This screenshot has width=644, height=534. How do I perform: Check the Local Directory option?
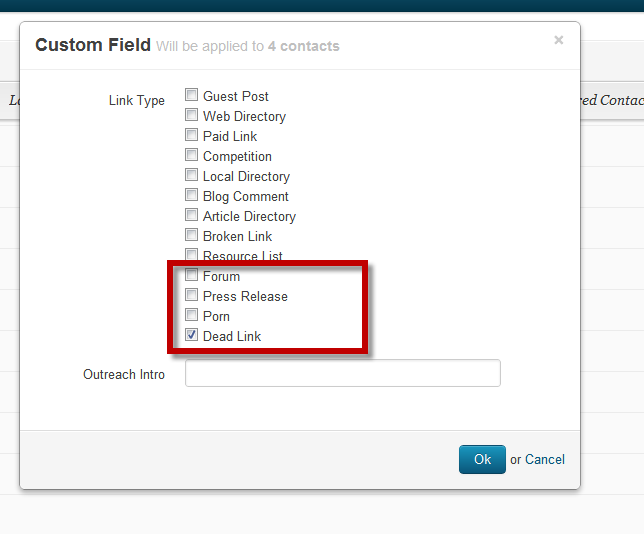(x=191, y=175)
